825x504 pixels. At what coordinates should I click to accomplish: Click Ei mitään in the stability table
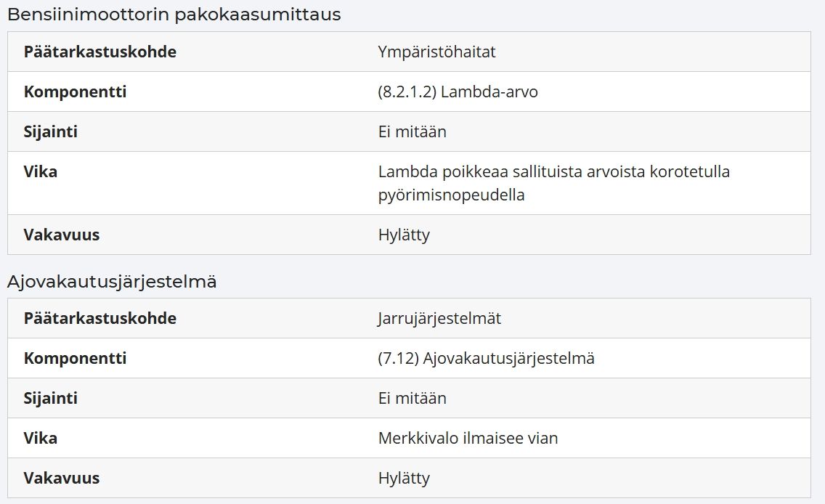pyautogui.click(x=412, y=398)
